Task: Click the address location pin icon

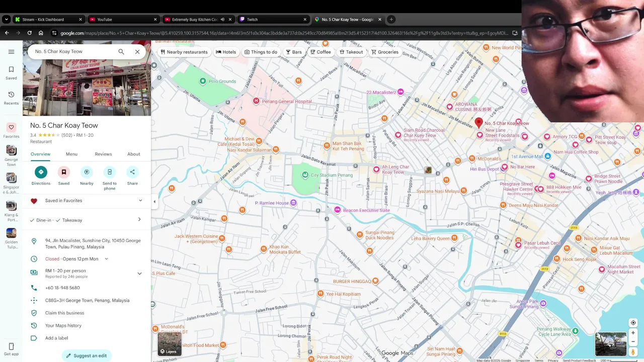Action: [x=34, y=241]
